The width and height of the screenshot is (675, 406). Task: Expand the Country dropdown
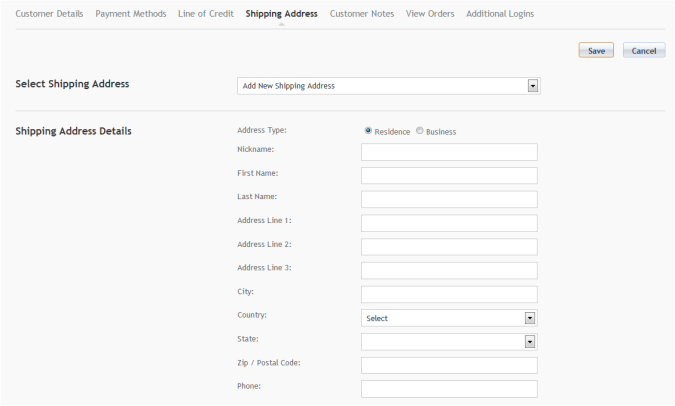pyautogui.click(x=449, y=318)
